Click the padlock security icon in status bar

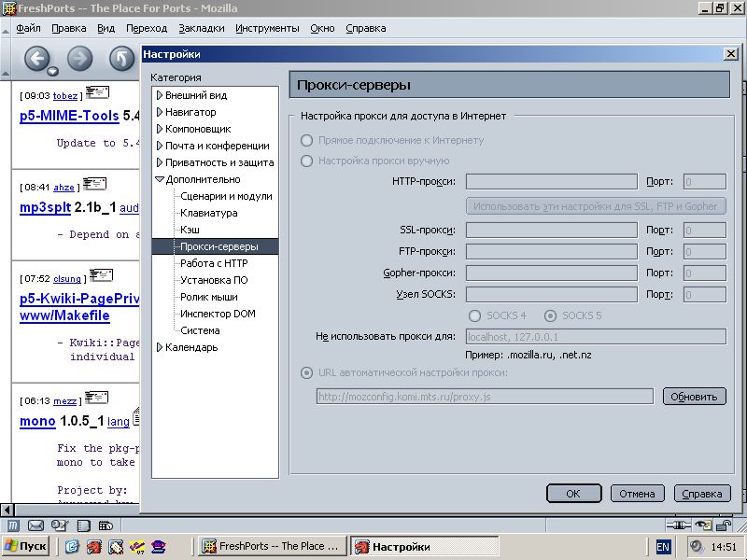pos(725,525)
